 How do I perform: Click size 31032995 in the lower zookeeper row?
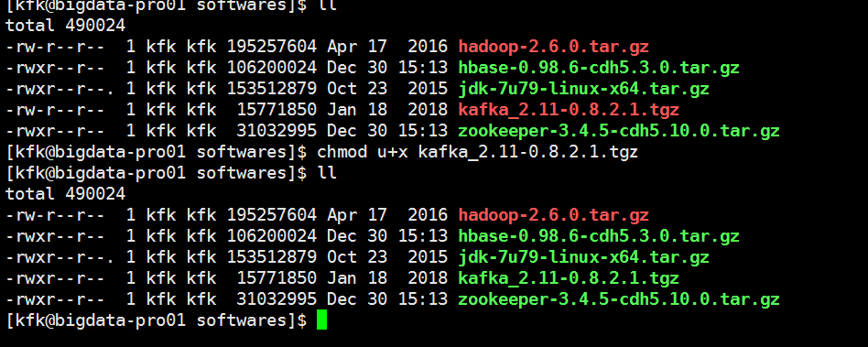pyautogui.click(x=277, y=298)
